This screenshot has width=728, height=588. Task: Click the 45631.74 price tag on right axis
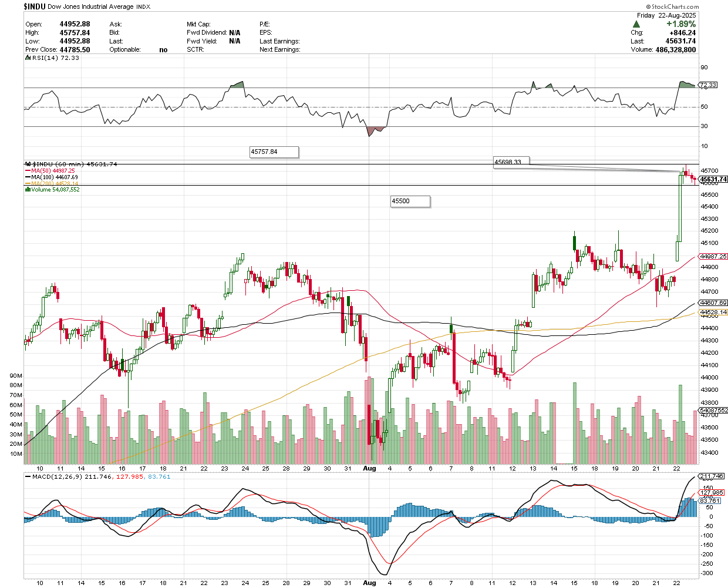coord(714,179)
